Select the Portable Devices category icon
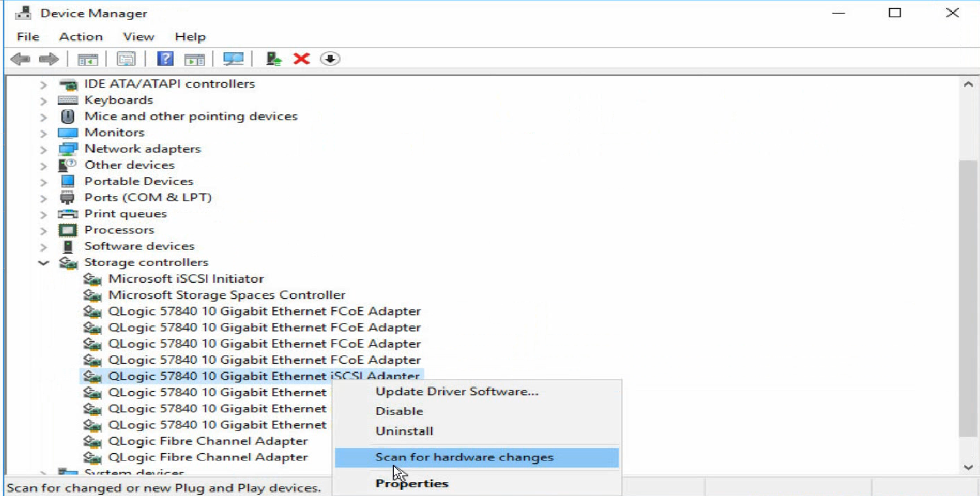Viewport: 980px width, 496px height. coord(68,181)
